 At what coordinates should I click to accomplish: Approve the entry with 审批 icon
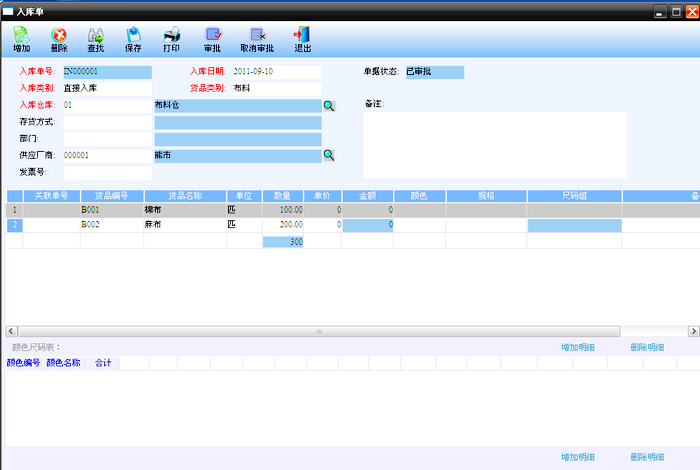pyautogui.click(x=212, y=39)
